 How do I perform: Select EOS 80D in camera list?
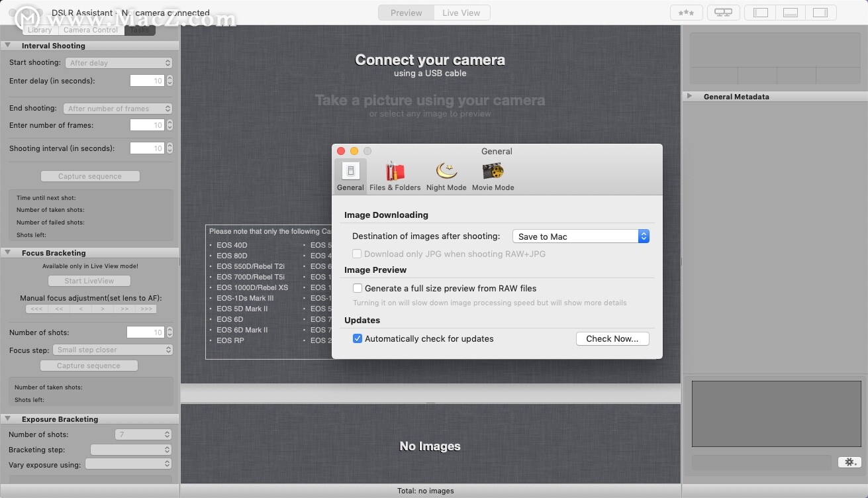pyautogui.click(x=232, y=256)
